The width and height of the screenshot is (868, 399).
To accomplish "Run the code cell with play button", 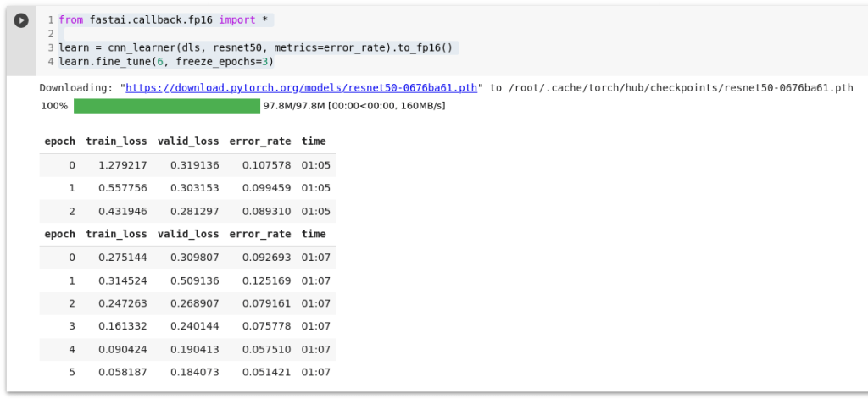I will [x=21, y=19].
